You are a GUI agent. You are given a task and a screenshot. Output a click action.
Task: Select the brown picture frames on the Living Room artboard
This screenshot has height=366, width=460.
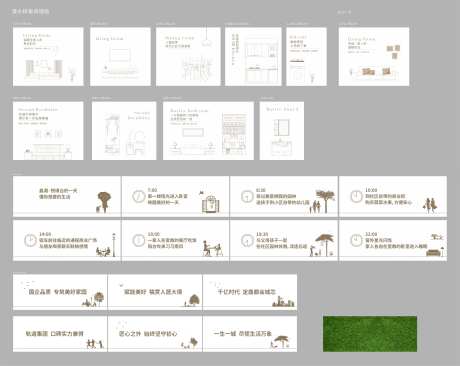click(x=393, y=51)
